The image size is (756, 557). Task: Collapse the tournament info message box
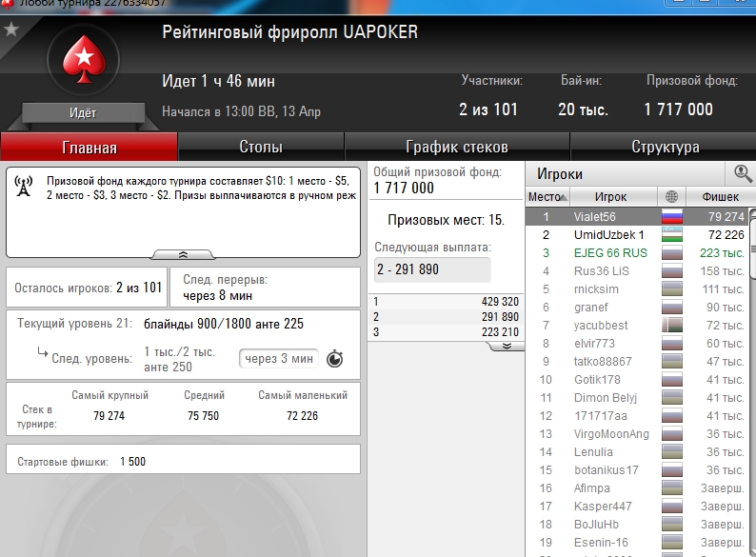point(183,254)
